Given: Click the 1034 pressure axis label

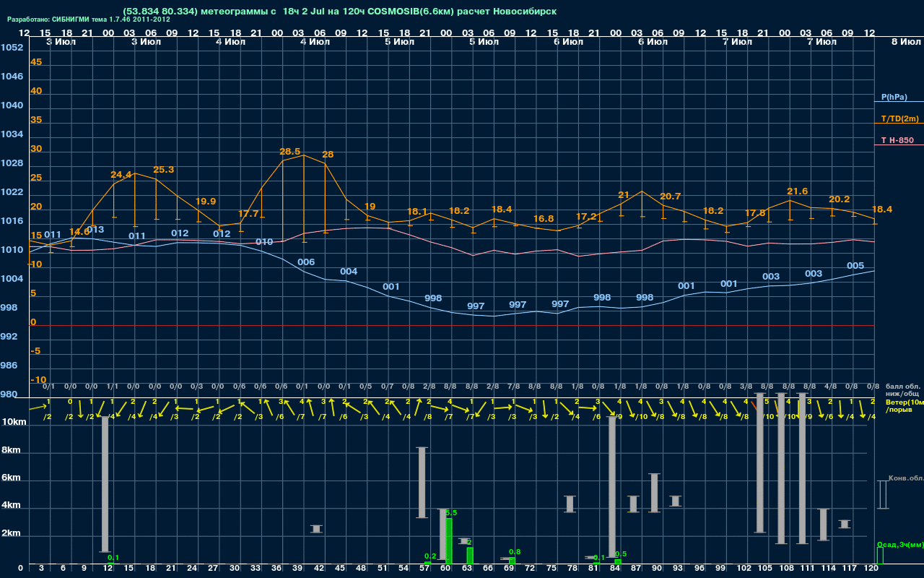Looking at the screenshot, I should (12, 134).
